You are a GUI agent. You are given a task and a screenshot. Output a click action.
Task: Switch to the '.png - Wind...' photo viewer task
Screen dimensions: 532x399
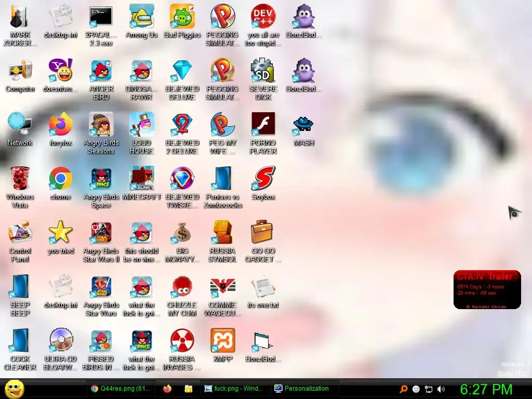(x=234, y=389)
